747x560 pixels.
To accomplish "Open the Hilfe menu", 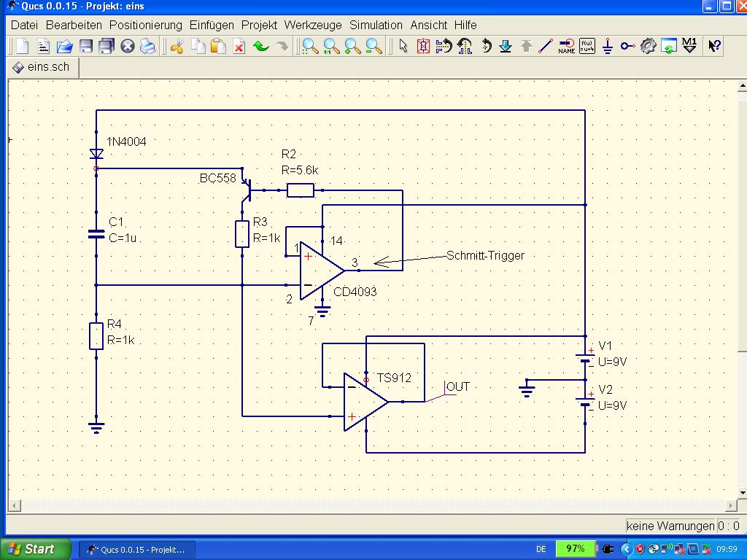I will click(465, 25).
